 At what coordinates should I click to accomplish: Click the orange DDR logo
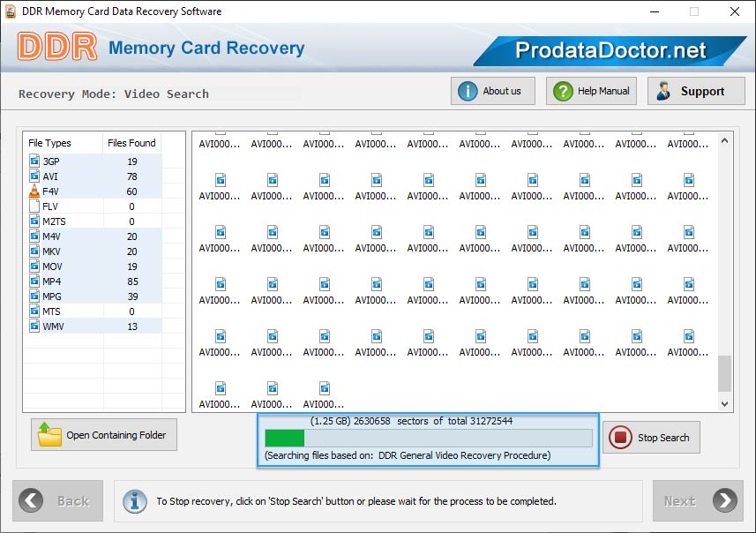point(57,47)
